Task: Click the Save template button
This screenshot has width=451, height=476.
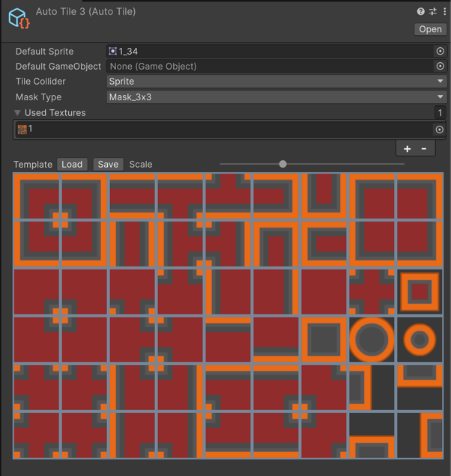Action: point(108,164)
